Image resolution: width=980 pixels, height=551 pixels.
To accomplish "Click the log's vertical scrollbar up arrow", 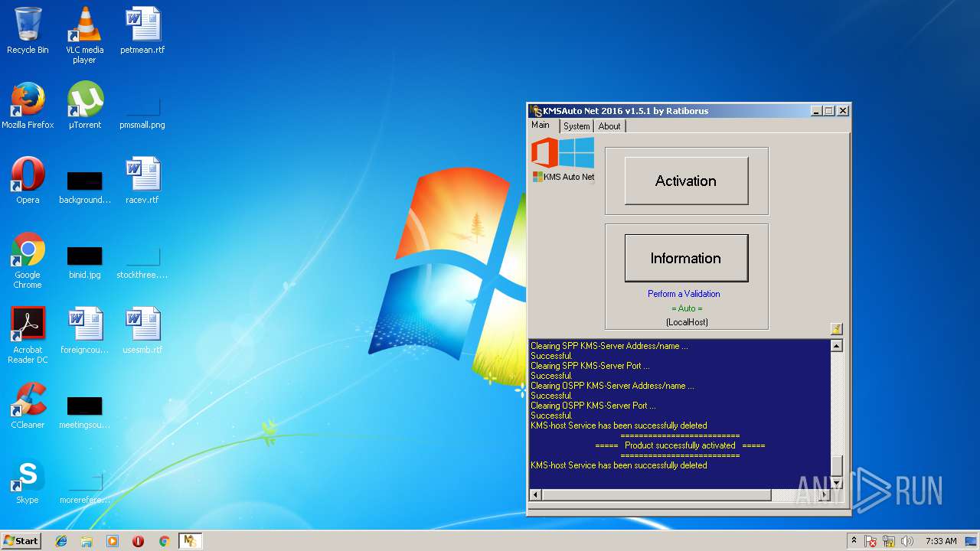I will (x=837, y=346).
